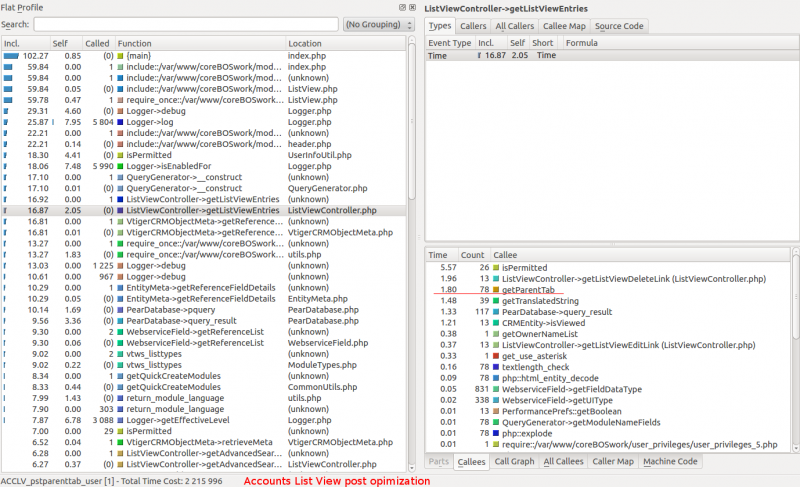
Task: Click the blue icon beside php::explode callee
Action: 496,433
